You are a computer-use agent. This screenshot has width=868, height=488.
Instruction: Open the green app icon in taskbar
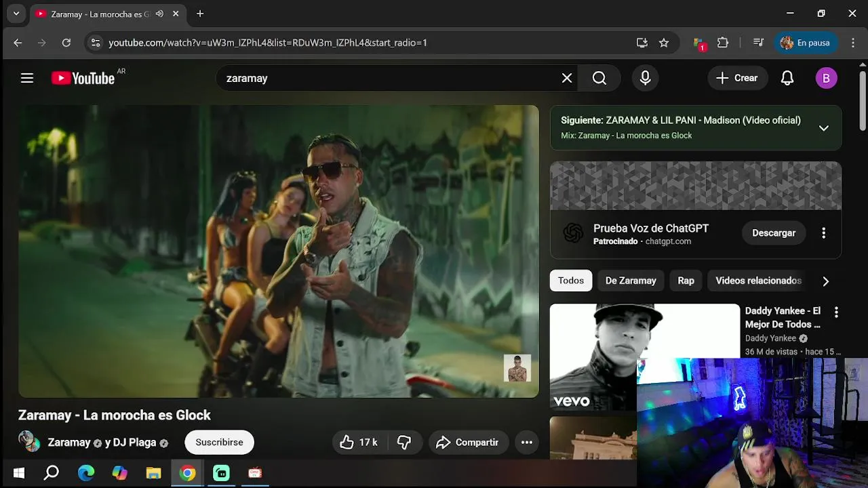222,473
